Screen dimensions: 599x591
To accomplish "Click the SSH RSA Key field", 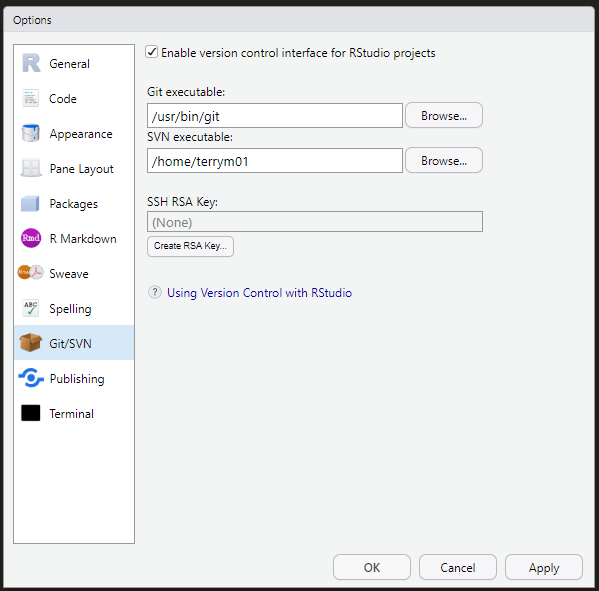I will point(315,222).
